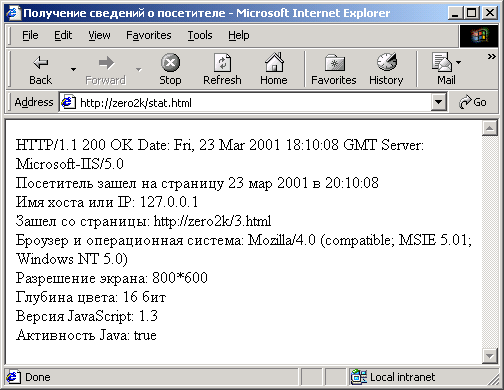Click the Go button
The height and width of the screenshot is (390, 504).
[x=473, y=102]
